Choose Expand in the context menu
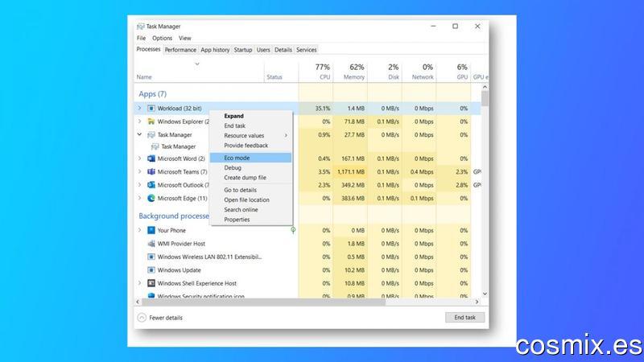 [251, 116]
